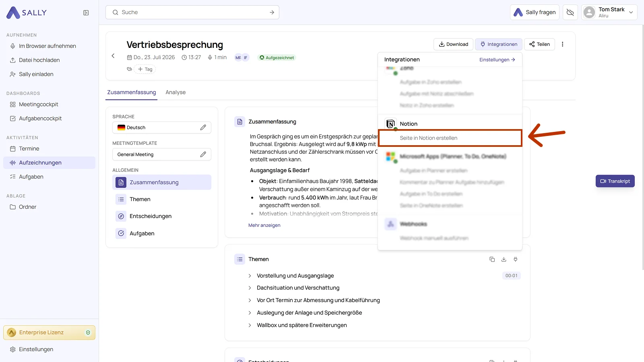
Task: Click the MF participant avatar
Action: coord(238,58)
